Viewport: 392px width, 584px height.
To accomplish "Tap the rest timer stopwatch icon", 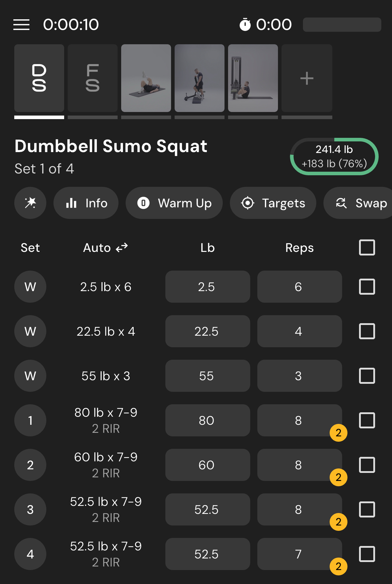I will (x=245, y=25).
